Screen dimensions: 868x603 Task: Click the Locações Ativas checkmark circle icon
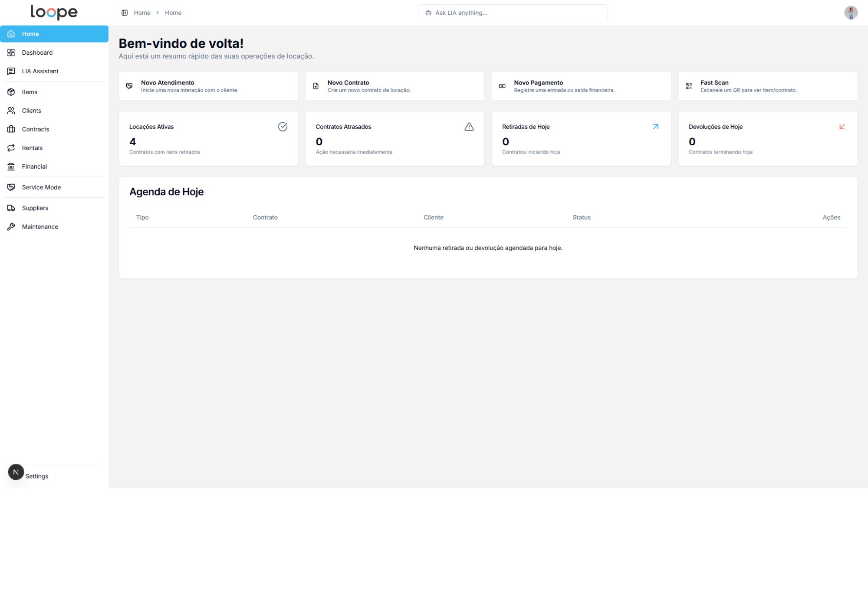click(283, 127)
